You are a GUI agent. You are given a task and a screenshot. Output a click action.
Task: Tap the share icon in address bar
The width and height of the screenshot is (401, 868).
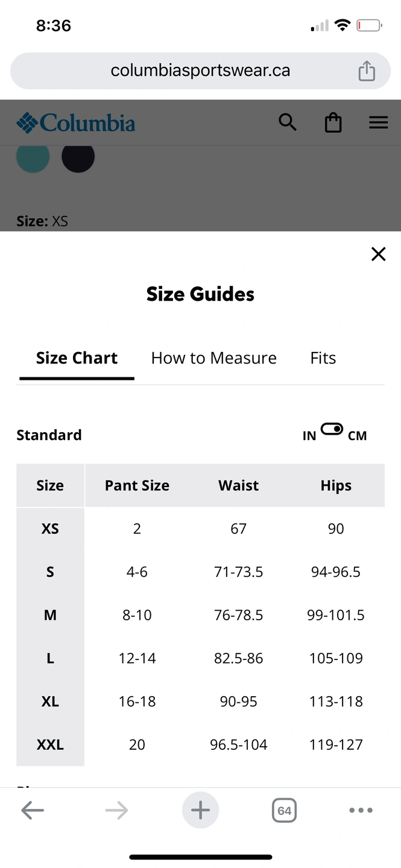pyautogui.click(x=367, y=71)
